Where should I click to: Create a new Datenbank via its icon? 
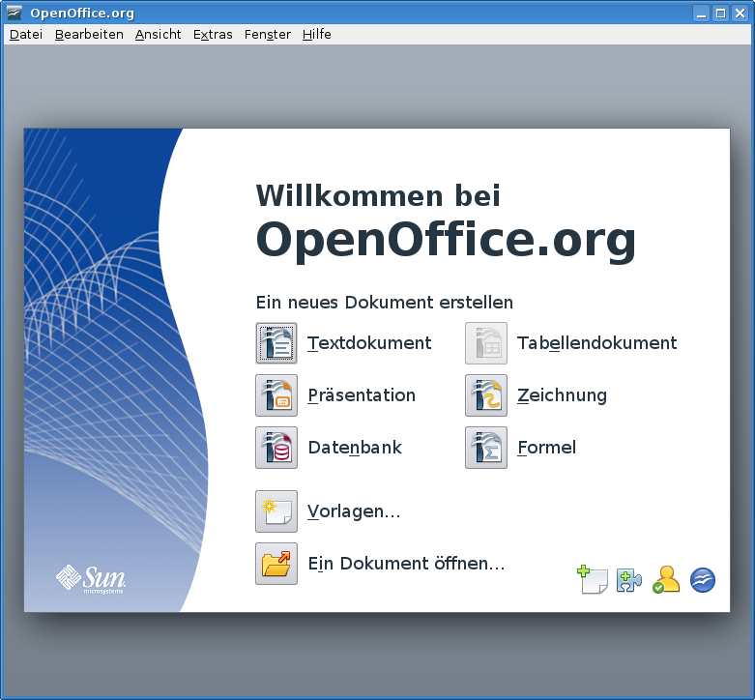click(x=276, y=448)
